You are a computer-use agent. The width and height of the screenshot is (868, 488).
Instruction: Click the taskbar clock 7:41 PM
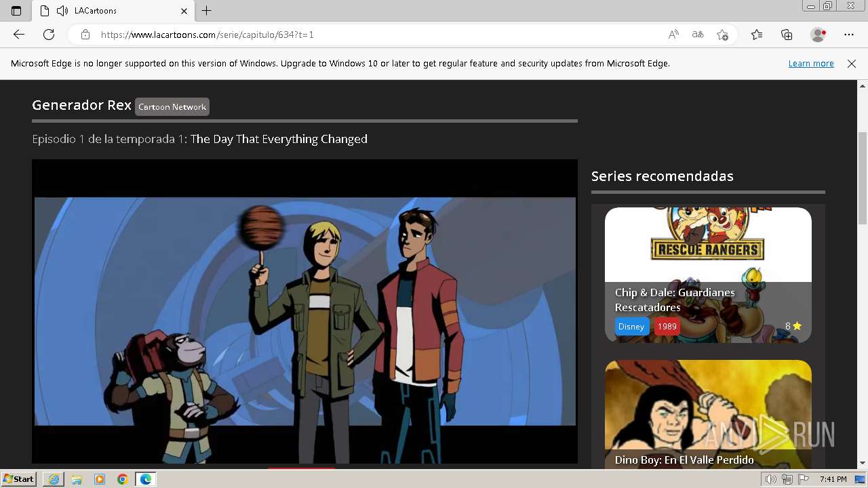tap(833, 479)
